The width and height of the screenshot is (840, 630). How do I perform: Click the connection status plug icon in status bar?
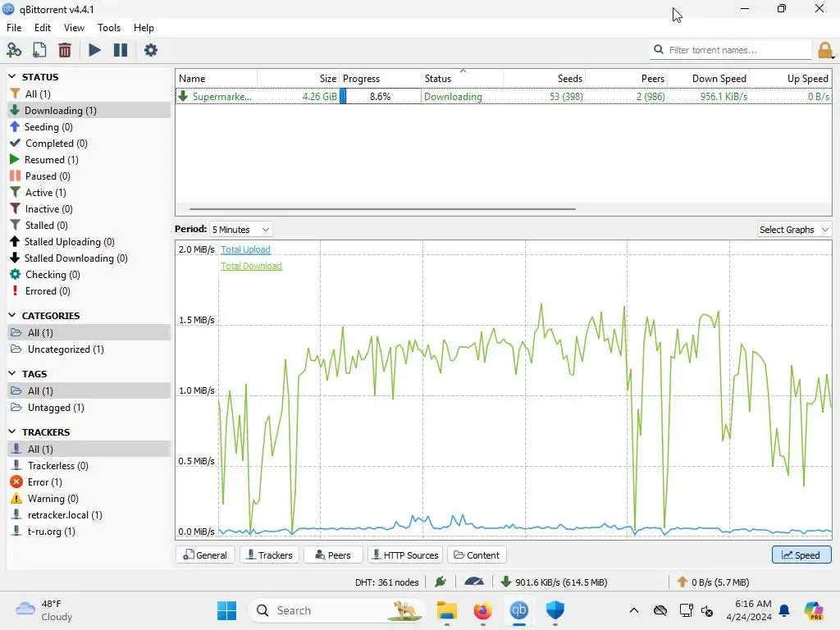pyautogui.click(x=441, y=582)
